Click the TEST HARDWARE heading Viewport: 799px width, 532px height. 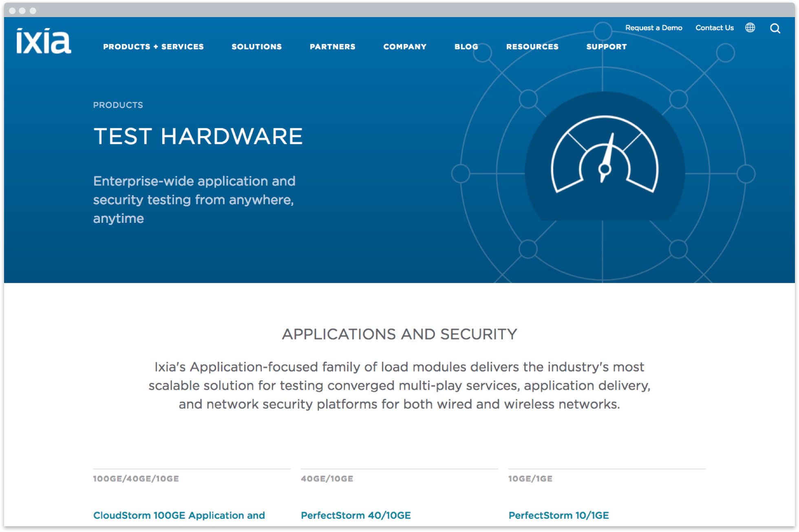198,136
